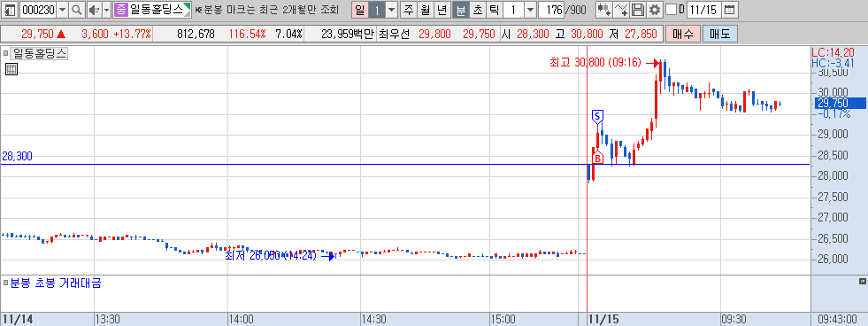Click the add candlestick chart icon
Image resolution: width=868 pixels, height=326 pixels.
[x=604, y=10]
